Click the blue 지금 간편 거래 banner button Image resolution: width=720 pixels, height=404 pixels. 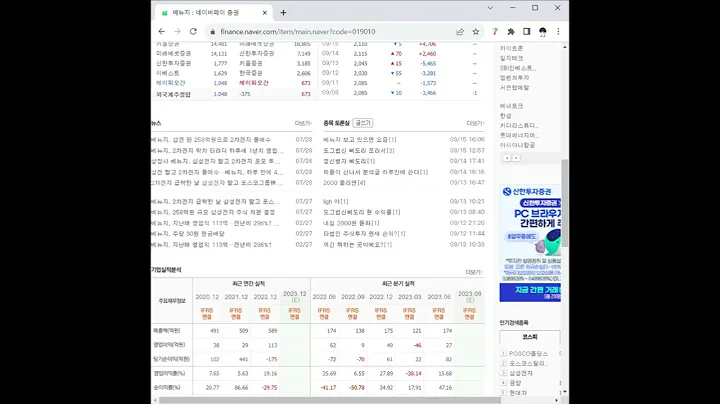[x=530, y=292]
